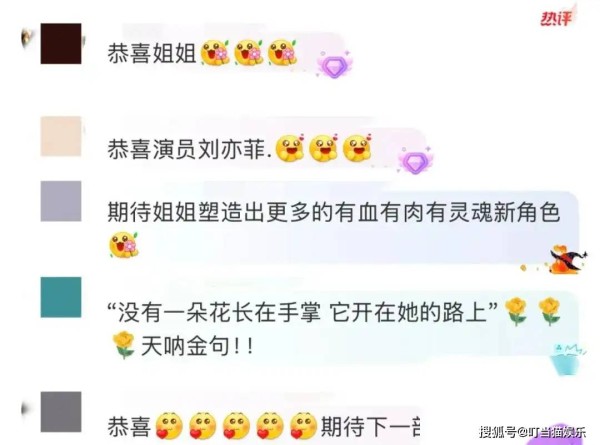This screenshot has height=445, width=600.
Task: Click the quote 没有一朵花长在手掌 comment
Action: coord(303,313)
